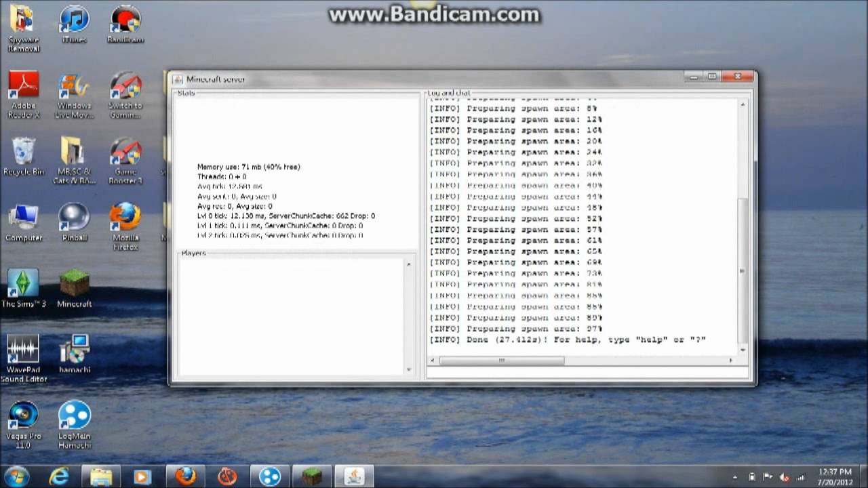Switch to the Java server taskbar button
The width and height of the screenshot is (868, 488).
(354, 476)
